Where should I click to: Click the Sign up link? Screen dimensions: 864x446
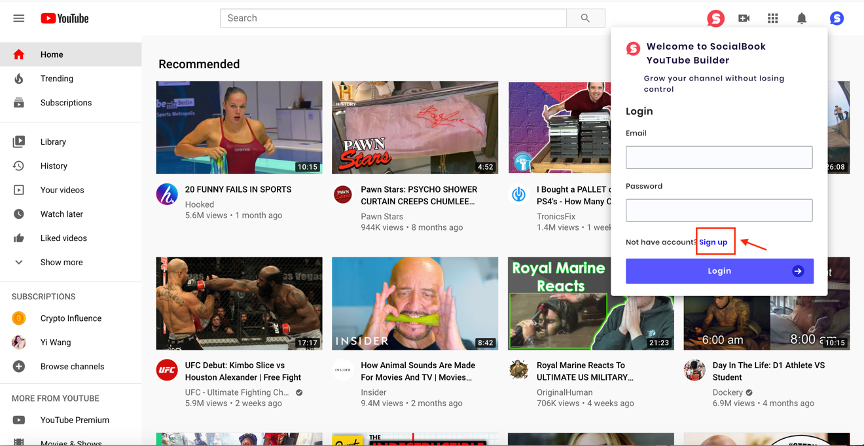tap(713, 243)
